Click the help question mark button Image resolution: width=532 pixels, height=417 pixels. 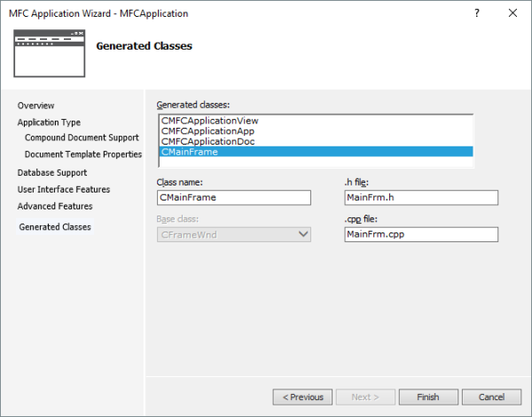pyautogui.click(x=477, y=13)
